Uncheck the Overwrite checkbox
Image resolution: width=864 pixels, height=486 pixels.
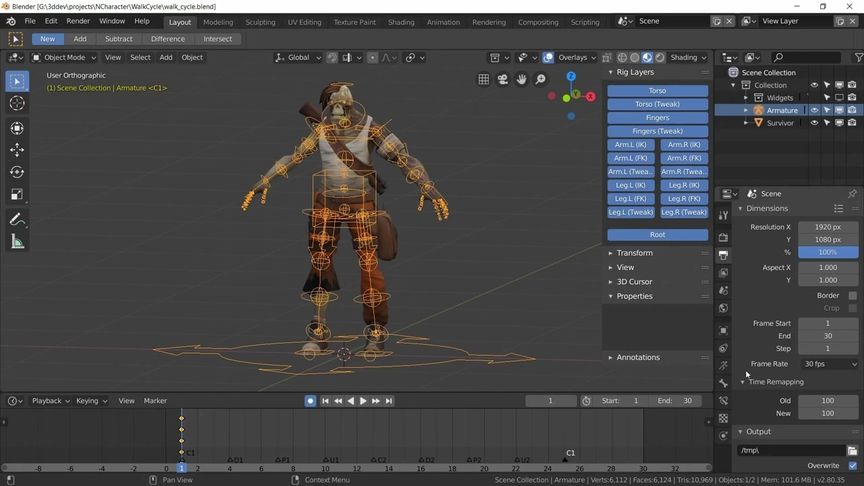point(852,466)
